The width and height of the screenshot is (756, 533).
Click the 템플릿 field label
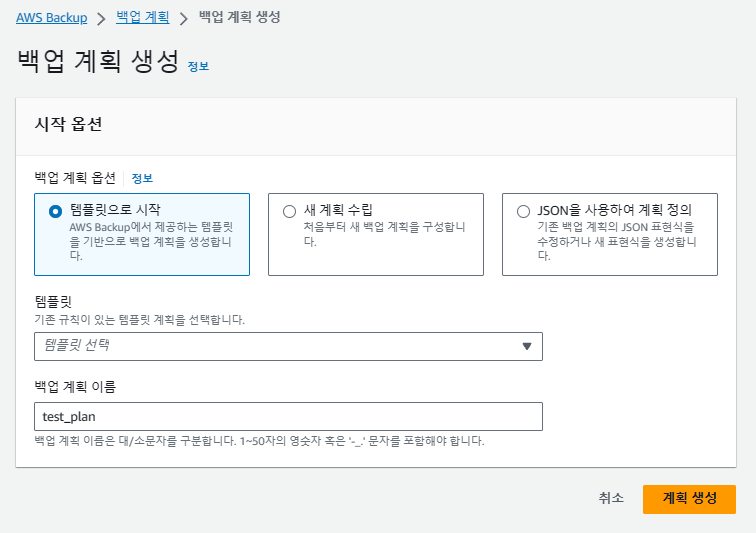click(53, 302)
